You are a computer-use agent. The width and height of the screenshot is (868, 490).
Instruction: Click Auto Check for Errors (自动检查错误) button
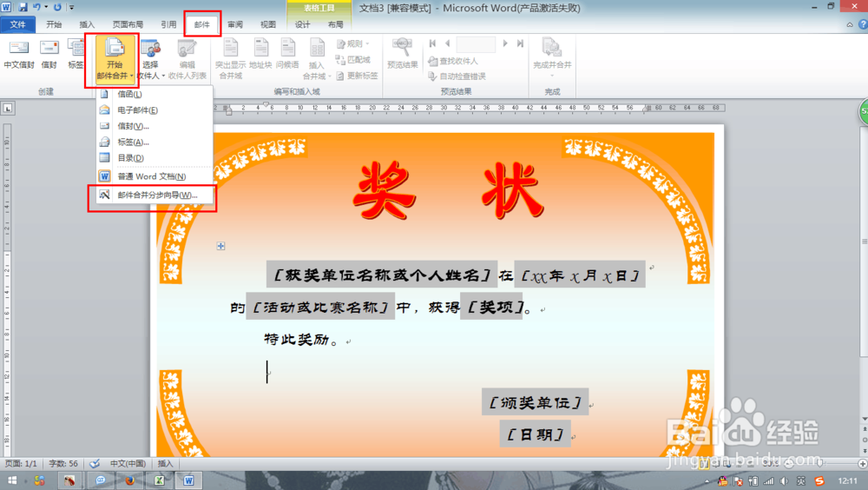point(457,76)
